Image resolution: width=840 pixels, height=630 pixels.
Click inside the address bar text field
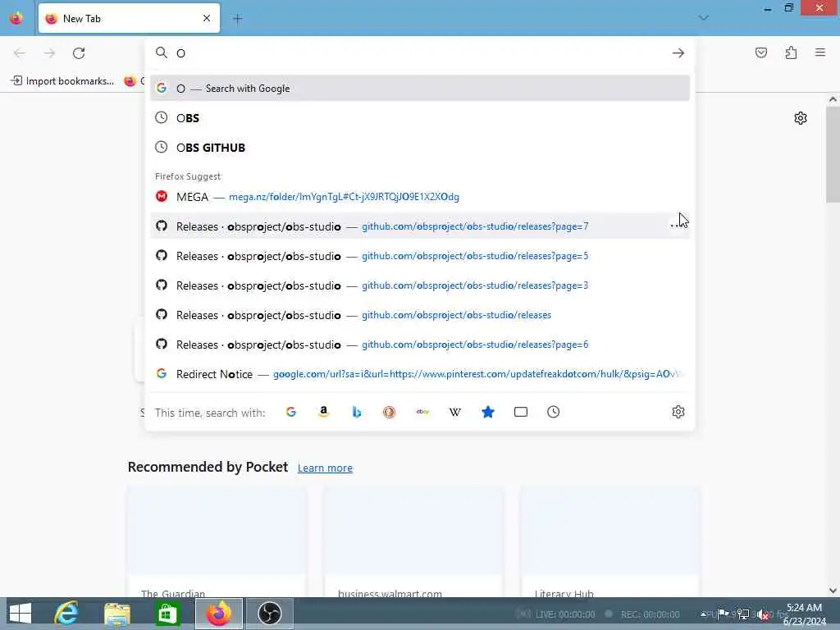click(421, 53)
